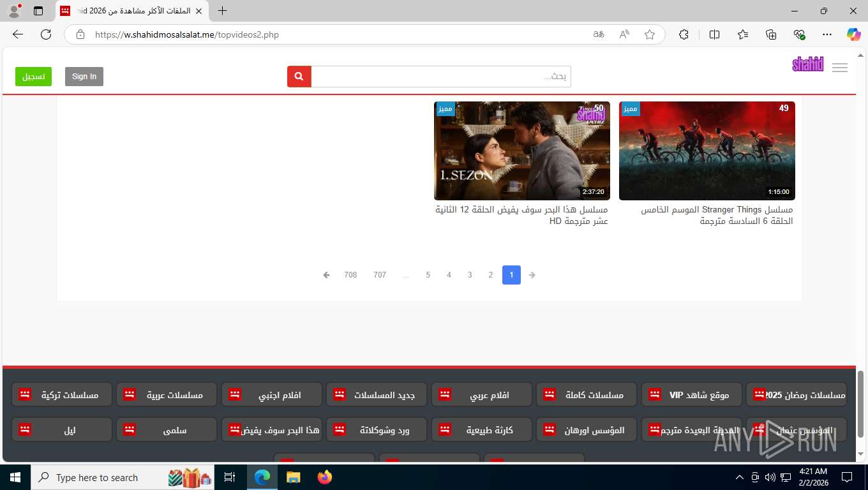This screenshot has width=868, height=490.
Task: Select page 3 in pagination
Action: [x=470, y=275]
